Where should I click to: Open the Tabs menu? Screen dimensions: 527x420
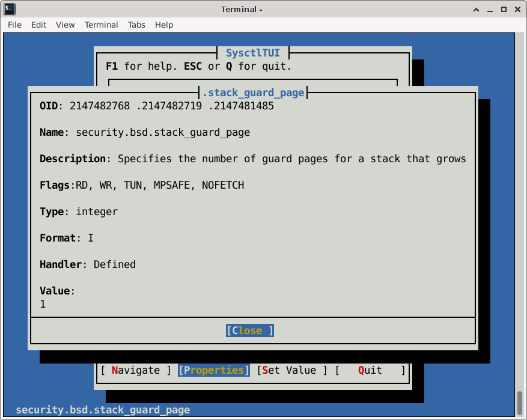coord(136,25)
